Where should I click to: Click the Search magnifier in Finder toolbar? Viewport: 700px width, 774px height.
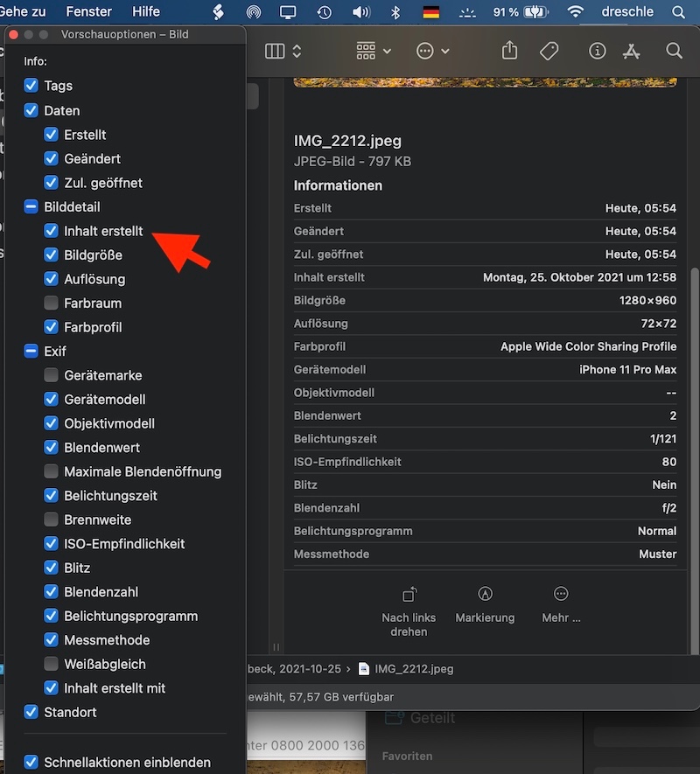tap(674, 52)
